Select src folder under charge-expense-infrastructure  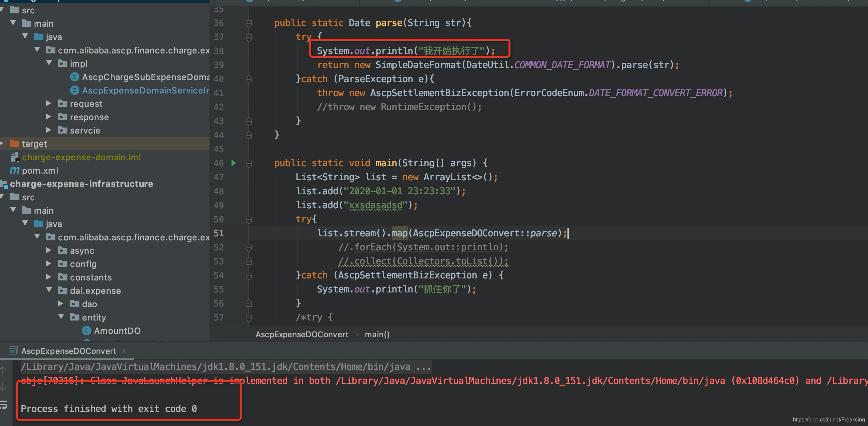(28, 197)
